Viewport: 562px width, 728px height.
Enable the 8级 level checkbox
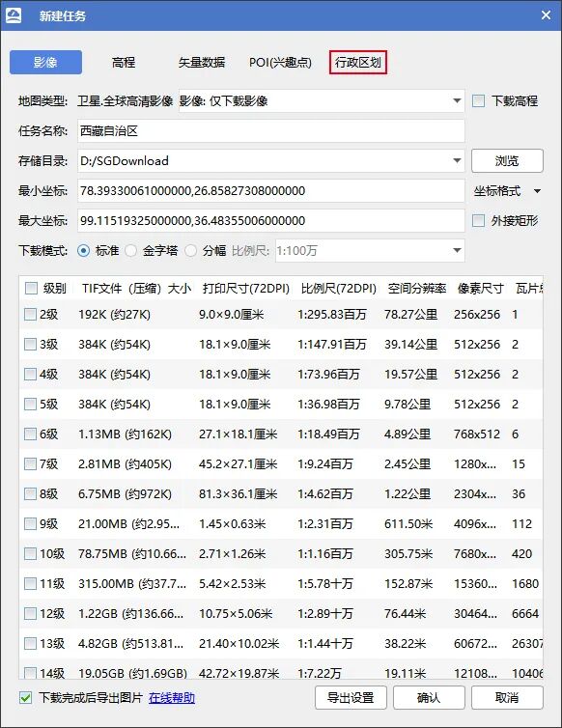point(30,493)
